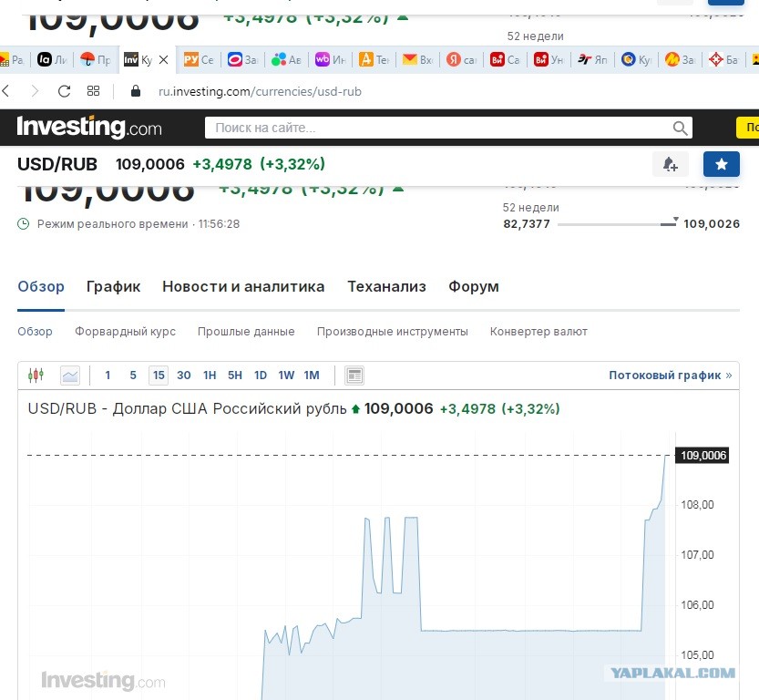Image resolution: width=759 pixels, height=700 pixels.
Task: Open the colorful circles Ав browser tab
Action: tap(286, 59)
